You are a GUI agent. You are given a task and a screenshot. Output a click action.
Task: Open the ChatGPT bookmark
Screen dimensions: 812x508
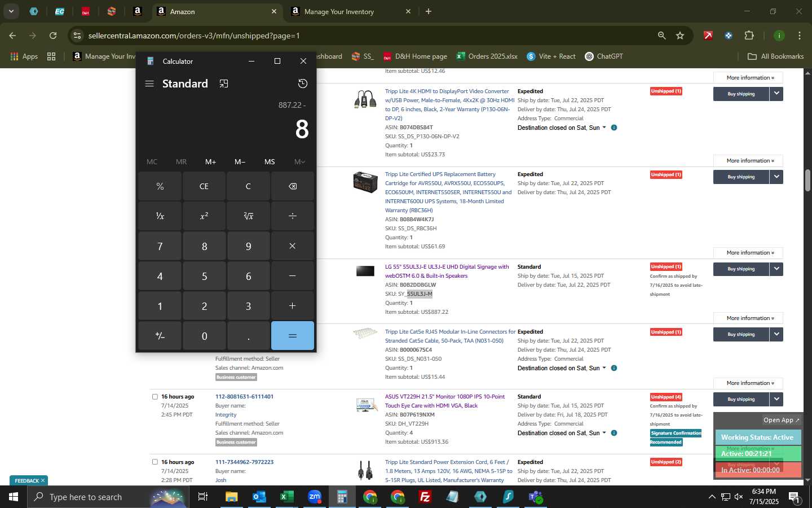(x=604, y=56)
